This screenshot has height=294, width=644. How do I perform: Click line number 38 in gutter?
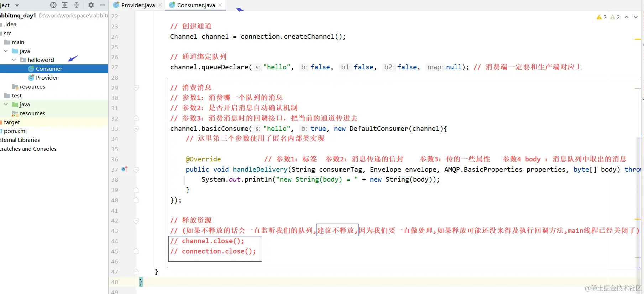pyautogui.click(x=115, y=180)
